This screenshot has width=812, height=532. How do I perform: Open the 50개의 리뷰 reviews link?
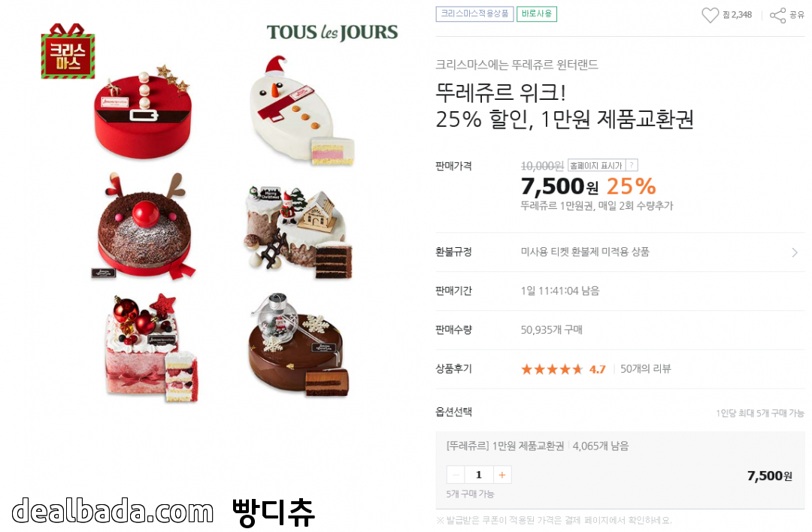[645, 369]
